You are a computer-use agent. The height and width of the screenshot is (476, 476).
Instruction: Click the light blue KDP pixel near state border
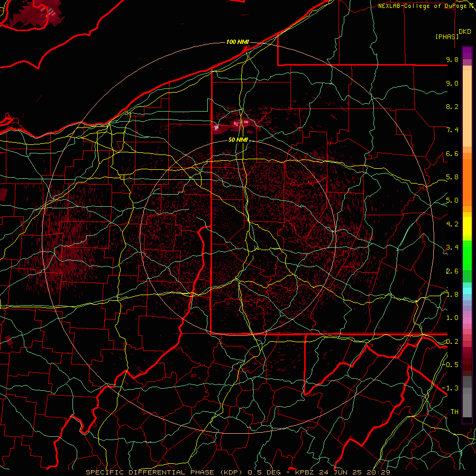pyautogui.click(x=216, y=128)
